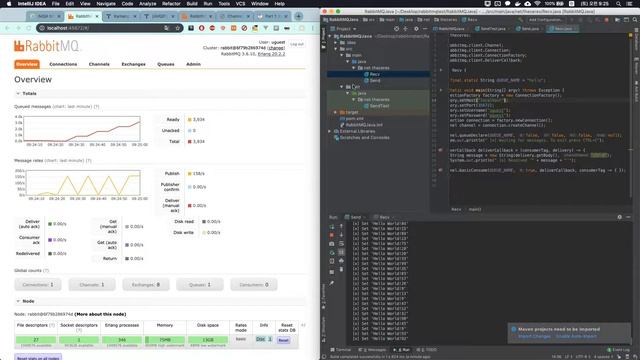
Task: Open the Apple menu
Action: 9,4
